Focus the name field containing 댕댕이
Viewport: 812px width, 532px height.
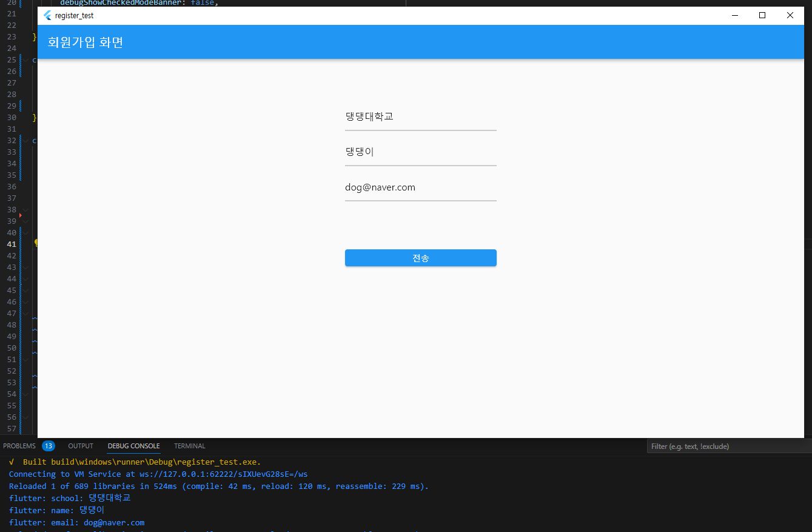click(421, 152)
